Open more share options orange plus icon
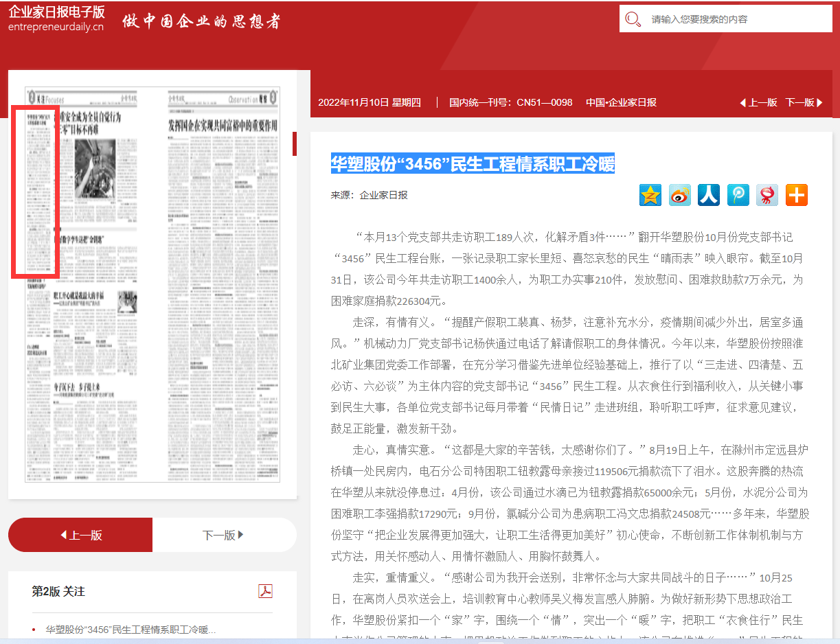 point(796,195)
